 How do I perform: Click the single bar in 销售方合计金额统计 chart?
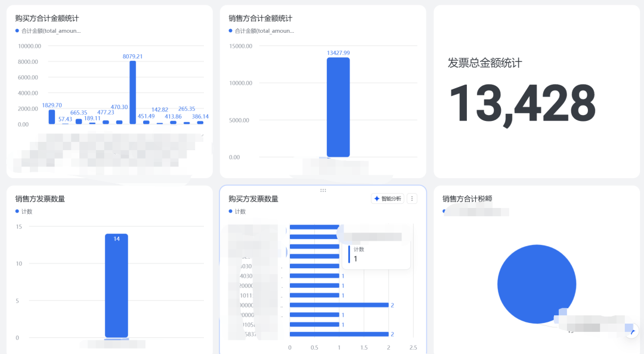pos(339,107)
